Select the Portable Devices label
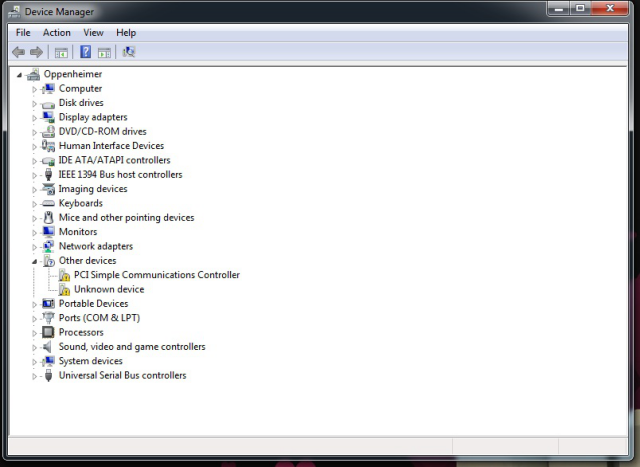 click(93, 304)
